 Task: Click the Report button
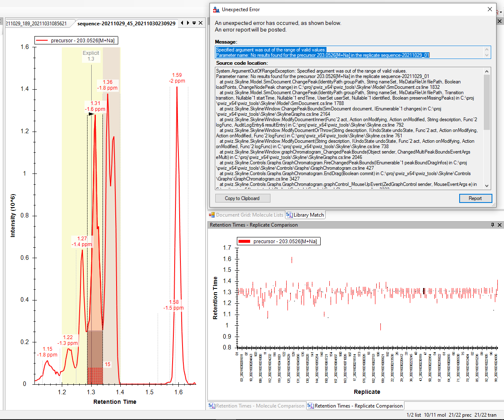[x=475, y=198]
